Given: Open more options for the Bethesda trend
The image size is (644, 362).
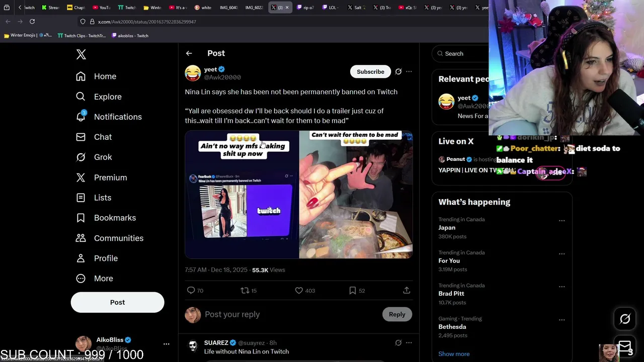Looking at the screenshot, I should [561, 320].
